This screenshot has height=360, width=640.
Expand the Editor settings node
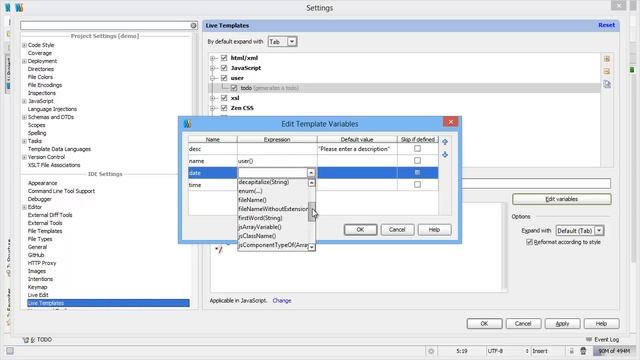(x=24, y=207)
